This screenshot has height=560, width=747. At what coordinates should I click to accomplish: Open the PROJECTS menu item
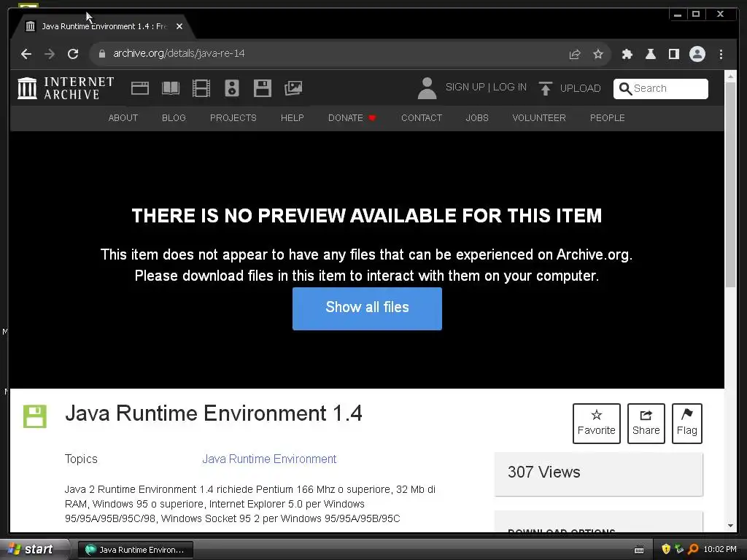pyautogui.click(x=233, y=118)
